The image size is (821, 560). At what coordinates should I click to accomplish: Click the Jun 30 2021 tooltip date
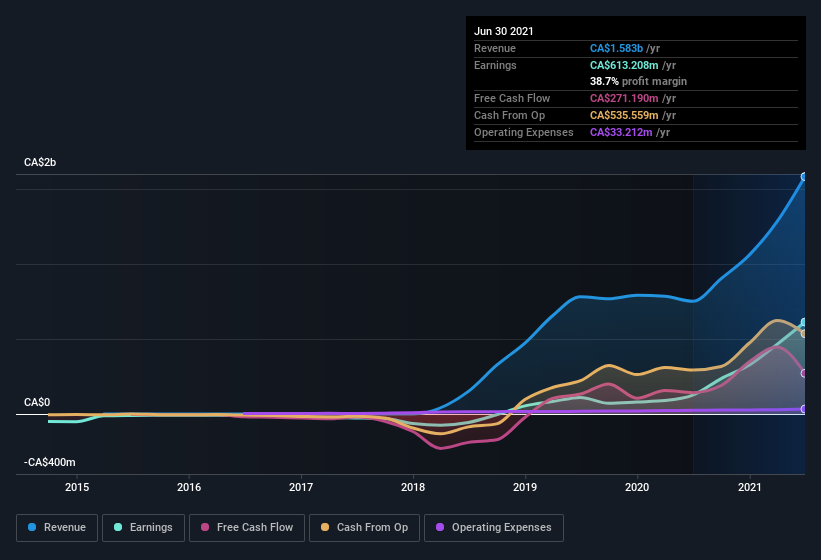pyautogui.click(x=504, y=31)
